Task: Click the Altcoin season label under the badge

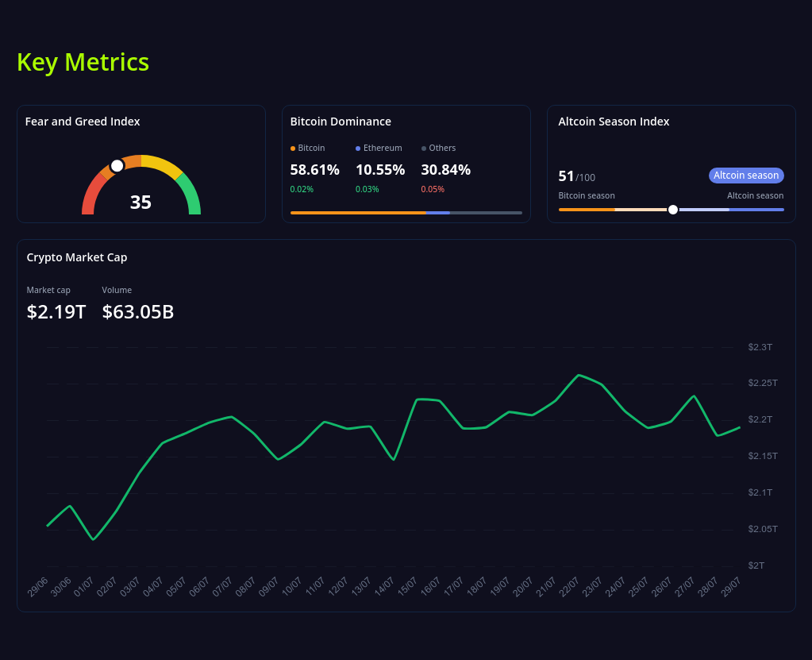Action: tap(755, 195)
